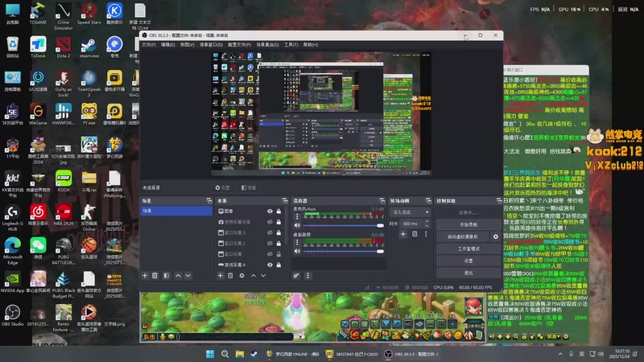This screenshot has width=644, height=362.
Task: Open the 编辑(E) menu
Action: [x=167, y=45]
